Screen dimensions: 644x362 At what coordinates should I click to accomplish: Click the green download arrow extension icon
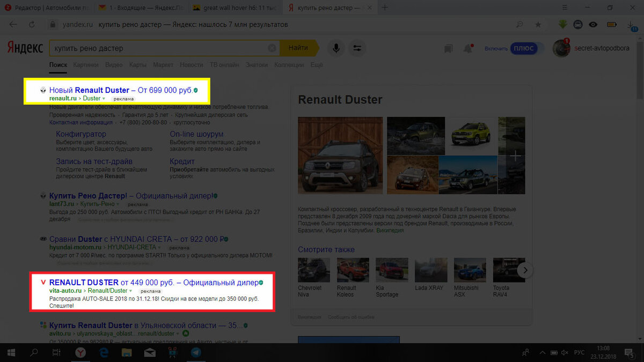pos(563,25)
